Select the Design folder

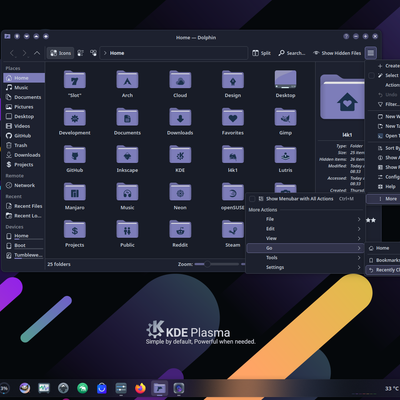233,83
